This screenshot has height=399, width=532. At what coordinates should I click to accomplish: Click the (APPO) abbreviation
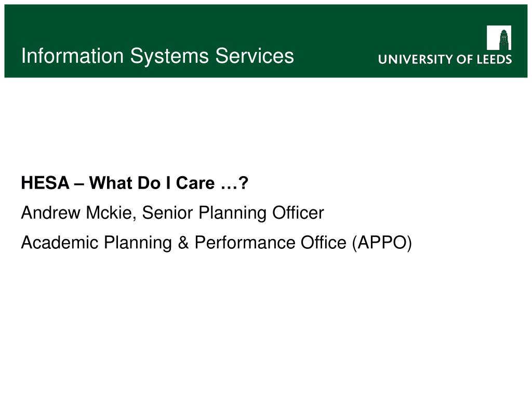pos(382,243)
